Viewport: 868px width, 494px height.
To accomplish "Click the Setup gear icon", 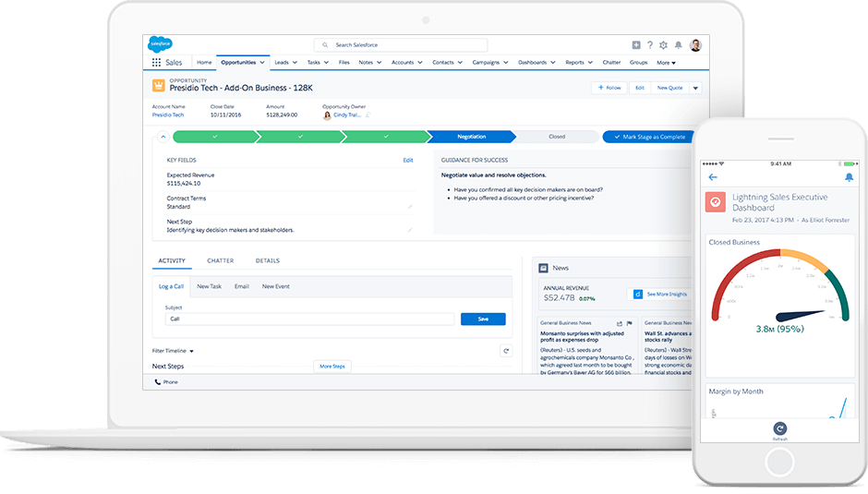I will point(664,45).
